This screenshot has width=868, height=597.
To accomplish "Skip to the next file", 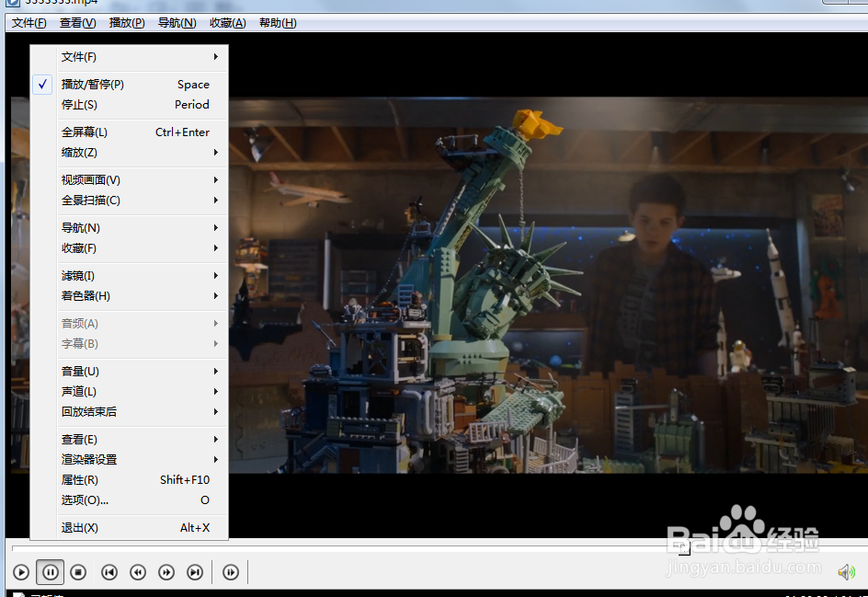I will click(x=195, y=572).
